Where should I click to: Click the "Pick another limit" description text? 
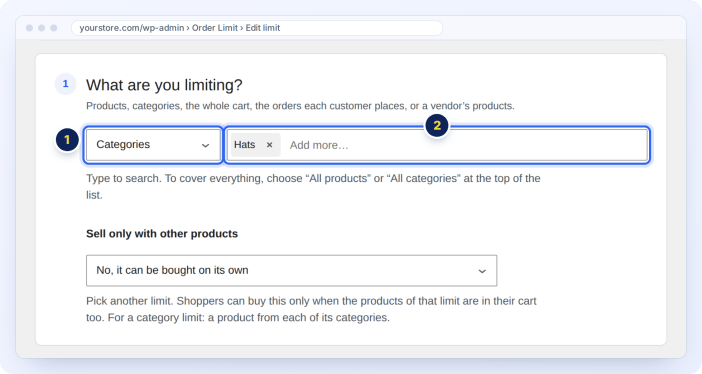(311, 309)
